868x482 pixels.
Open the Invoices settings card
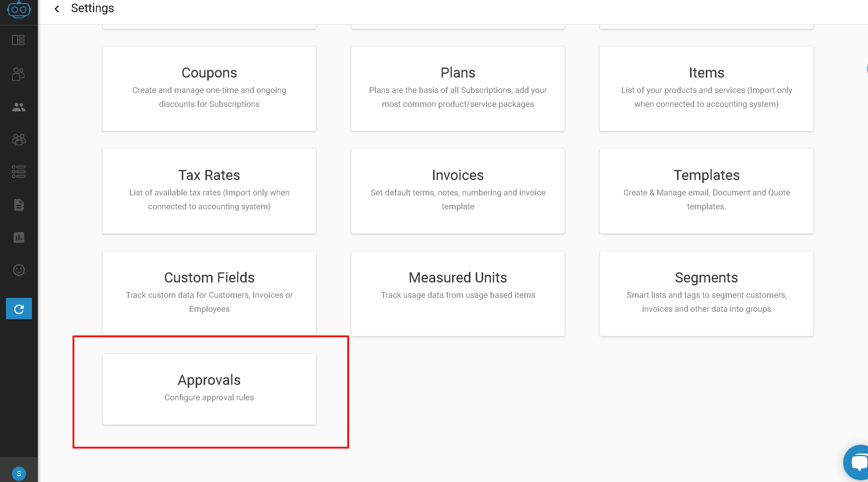pos(458,191)
